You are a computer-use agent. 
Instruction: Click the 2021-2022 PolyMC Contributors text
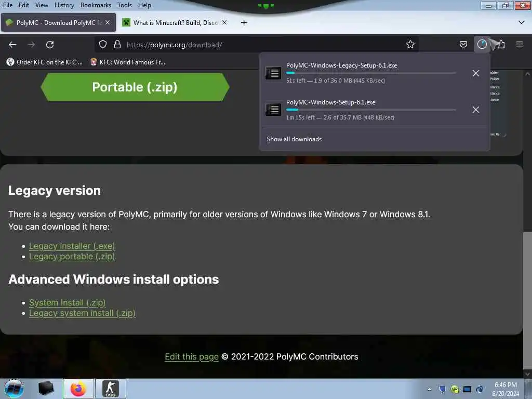[x=295, y=356]
